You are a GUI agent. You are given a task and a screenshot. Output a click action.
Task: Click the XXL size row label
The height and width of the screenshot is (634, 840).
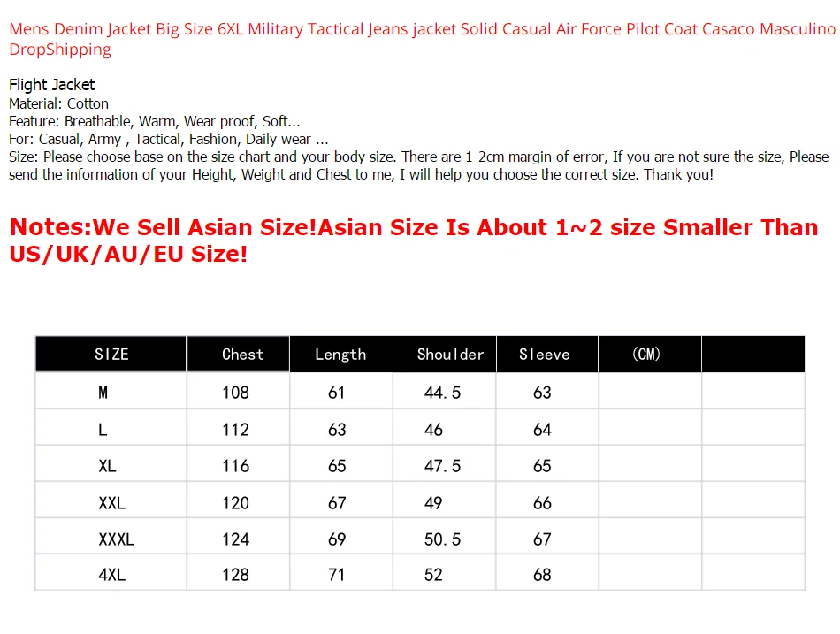(112, 503)
